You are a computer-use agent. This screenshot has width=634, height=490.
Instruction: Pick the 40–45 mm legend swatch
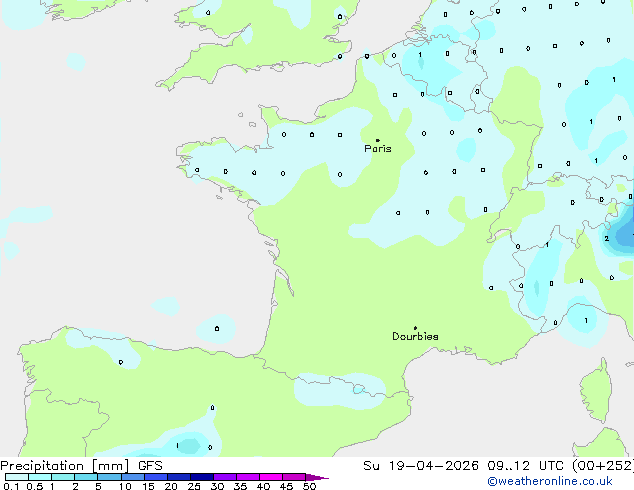pyautogui.click(x=271, y=477)
